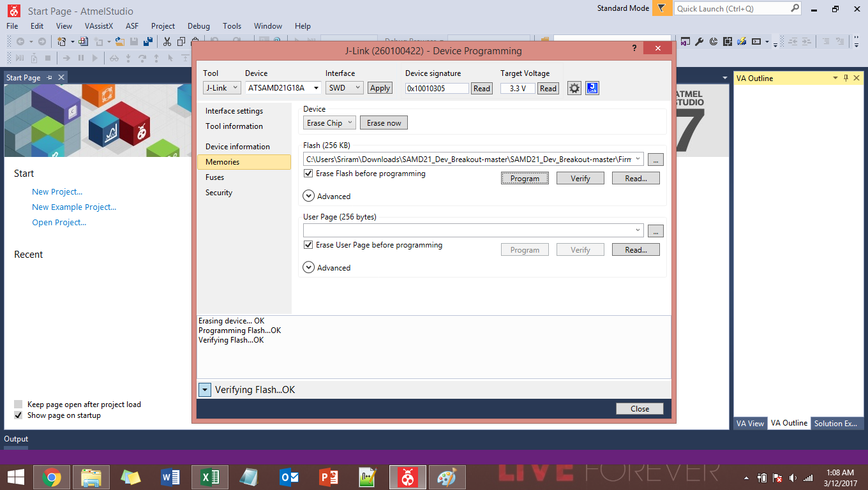Open Chrome from the taskbar
This screenshot has width=868, height=490.
click(x=52, y=477)
